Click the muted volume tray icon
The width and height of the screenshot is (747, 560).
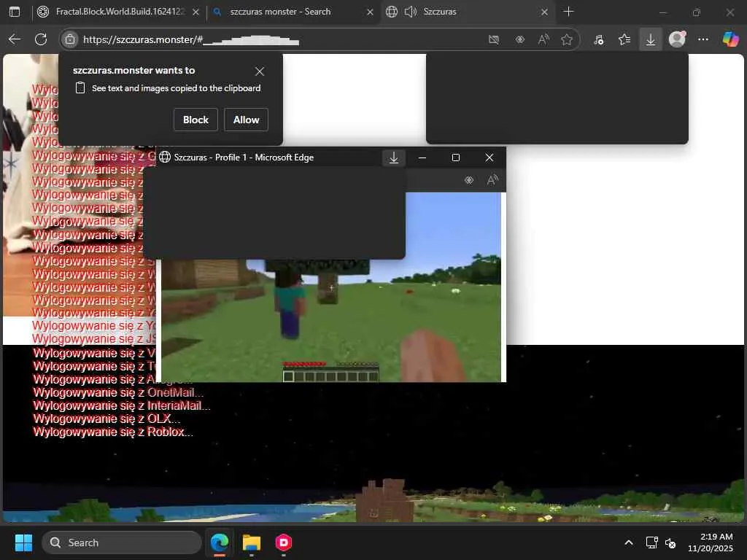[x=670, y=542]
